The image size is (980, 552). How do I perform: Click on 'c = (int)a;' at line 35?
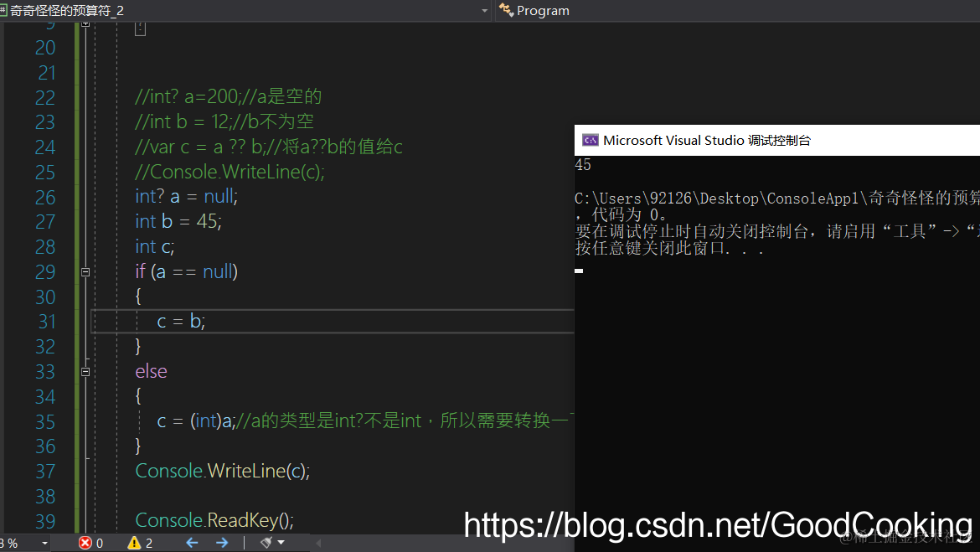[196, 420]
